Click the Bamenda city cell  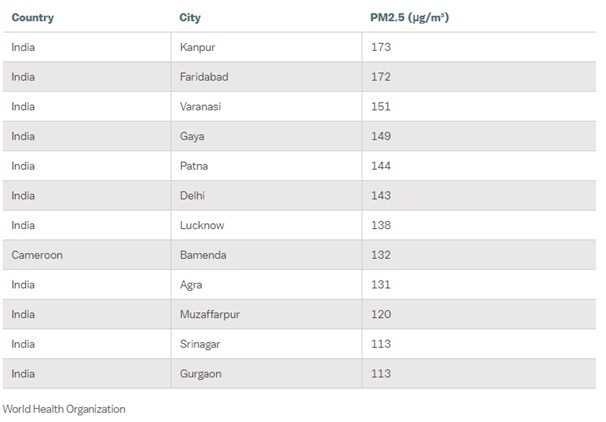203,255
